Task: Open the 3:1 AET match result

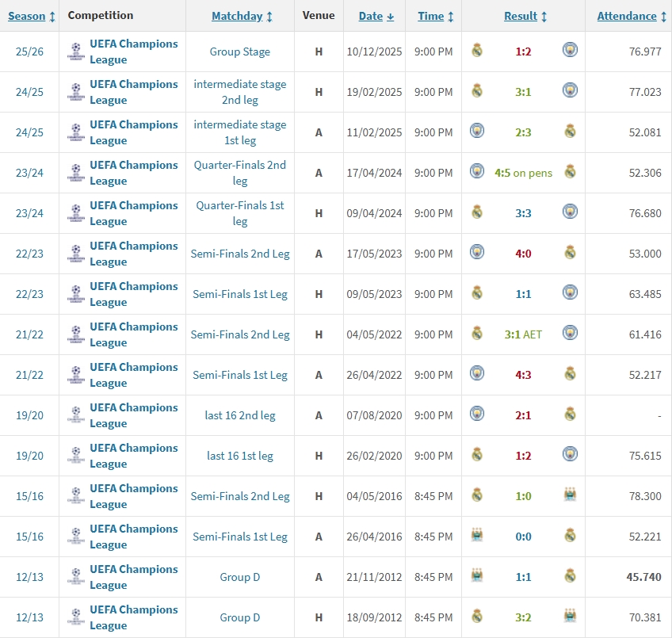Action: tap(523, 334)
